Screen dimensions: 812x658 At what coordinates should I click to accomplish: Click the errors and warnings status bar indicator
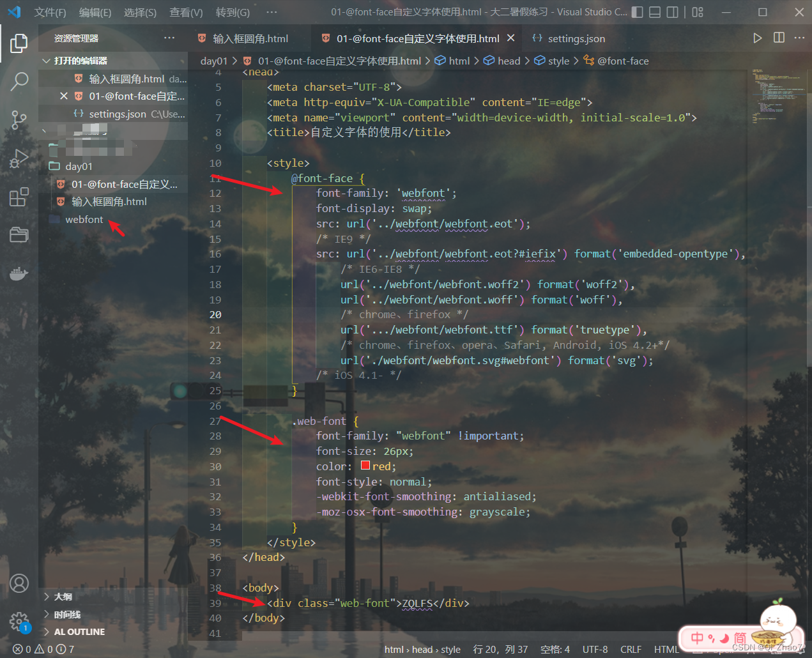pyautogui.click(x=43, y=649)
